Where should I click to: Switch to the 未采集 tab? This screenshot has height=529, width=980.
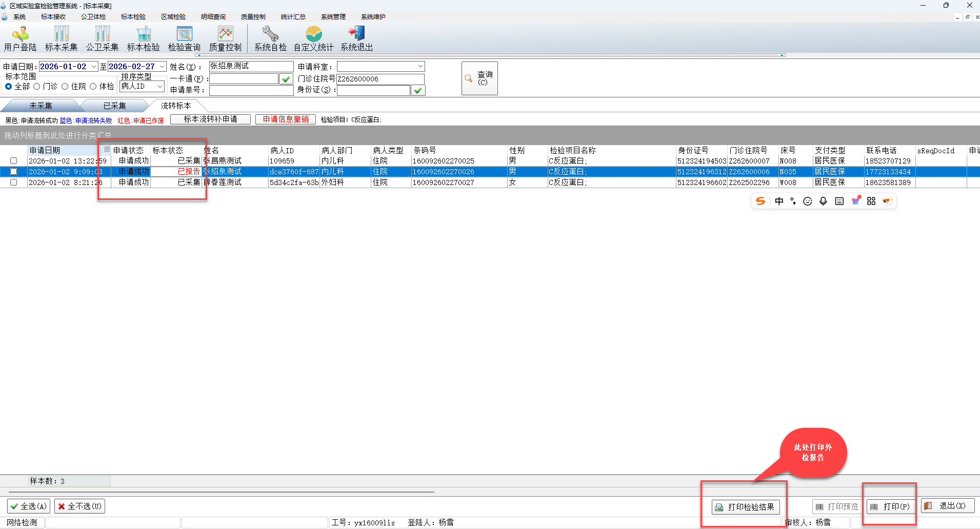coord(41,106)
